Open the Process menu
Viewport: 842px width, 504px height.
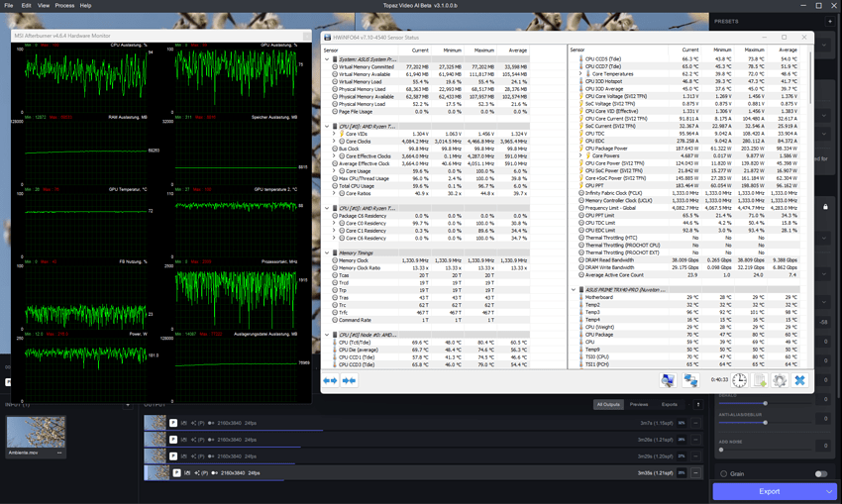pyautogui.click(x=64, y=5)
